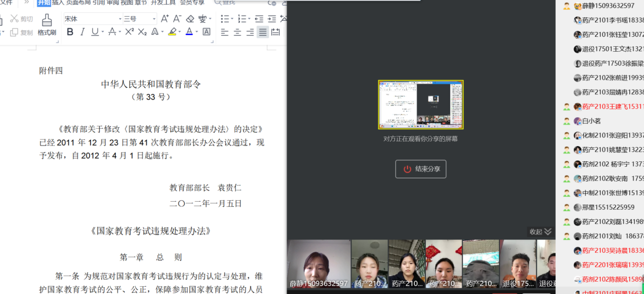Screen dimensions: 644x294
Task: Increase font size with the A+ icon
Action: [164, 19]
